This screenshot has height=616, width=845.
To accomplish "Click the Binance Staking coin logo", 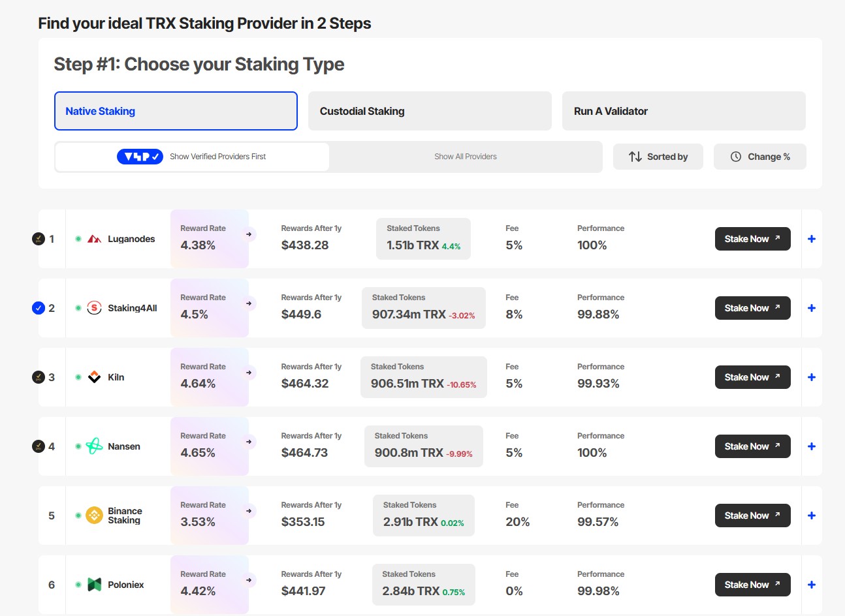I will click(x=94, y=516).
